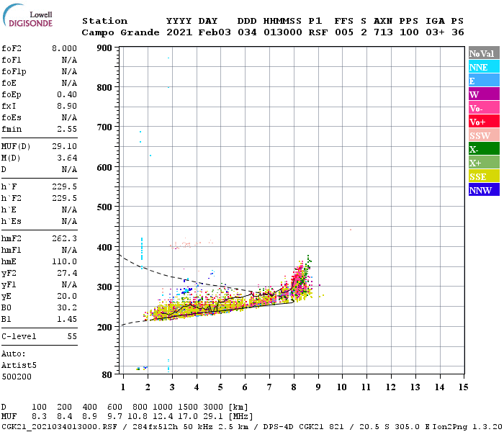
Task: Click the E blue legend swatch
Action: pos(484,81)
